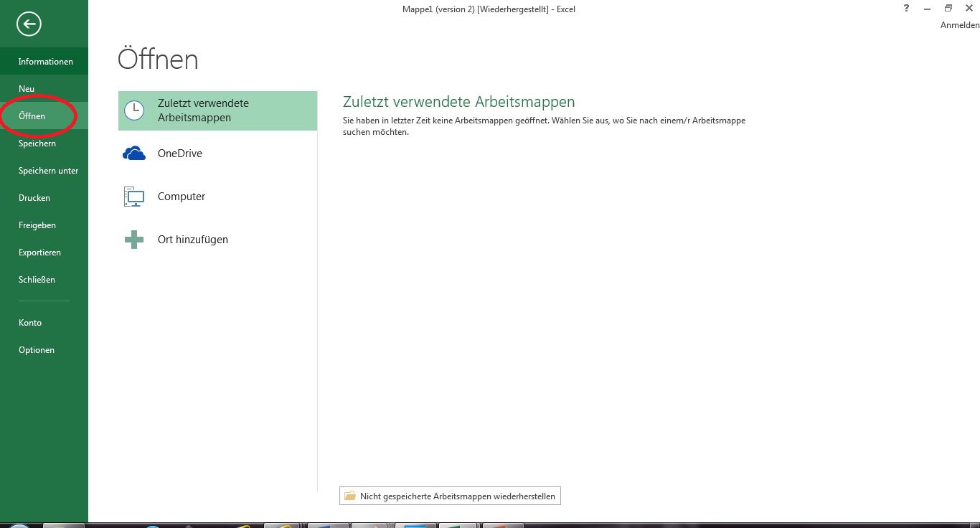Click the back arrow to exit backstage
Screen dimensions: 980x528
coord(29,24)
